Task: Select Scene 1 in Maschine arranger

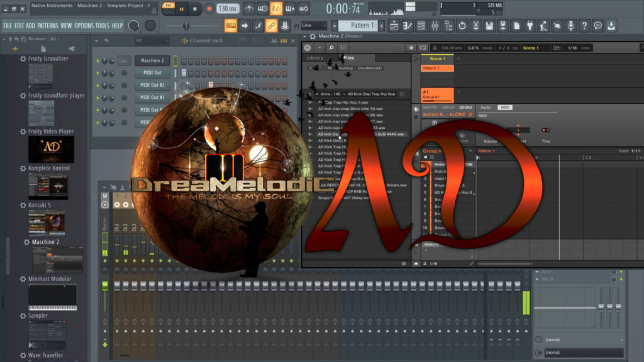Action: (x=437, y=58)
